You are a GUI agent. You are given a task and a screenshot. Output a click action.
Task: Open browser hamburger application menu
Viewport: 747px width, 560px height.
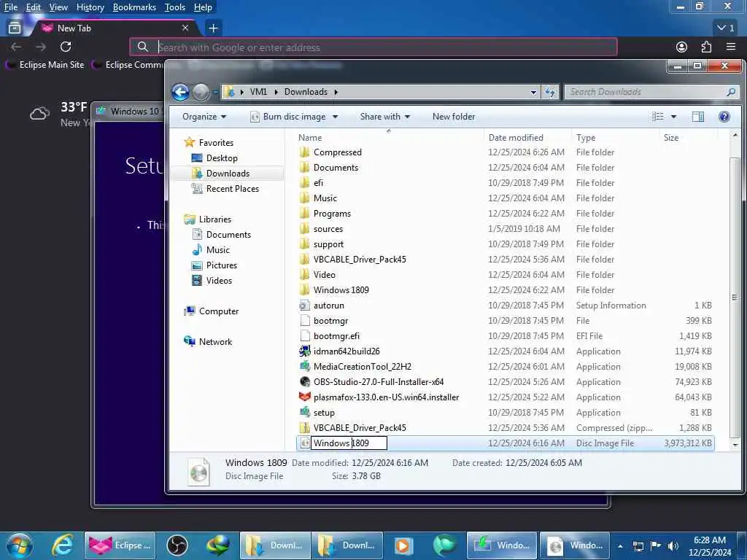(731, 47)
